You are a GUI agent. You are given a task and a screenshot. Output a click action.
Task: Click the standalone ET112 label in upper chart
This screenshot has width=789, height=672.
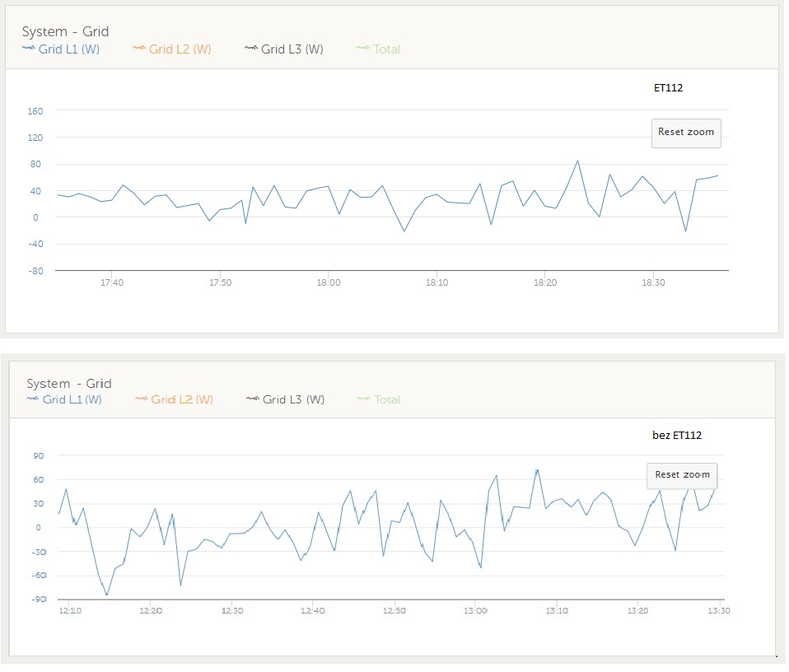click(x=666, y=87)
